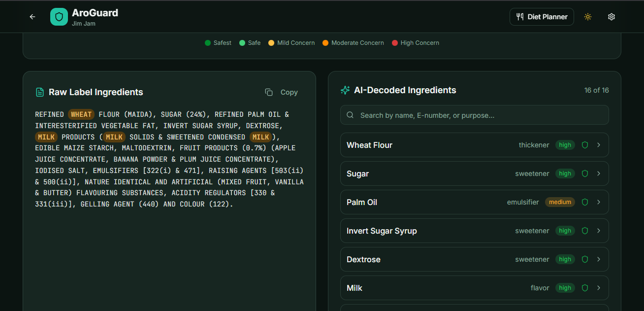Click the copy icon beside the Copy label
The image size is (644, 311).
point(268,92)
